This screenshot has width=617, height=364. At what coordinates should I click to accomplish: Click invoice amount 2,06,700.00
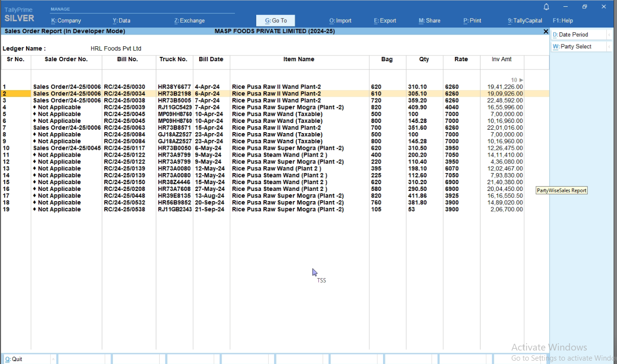[x=507, y=209]
